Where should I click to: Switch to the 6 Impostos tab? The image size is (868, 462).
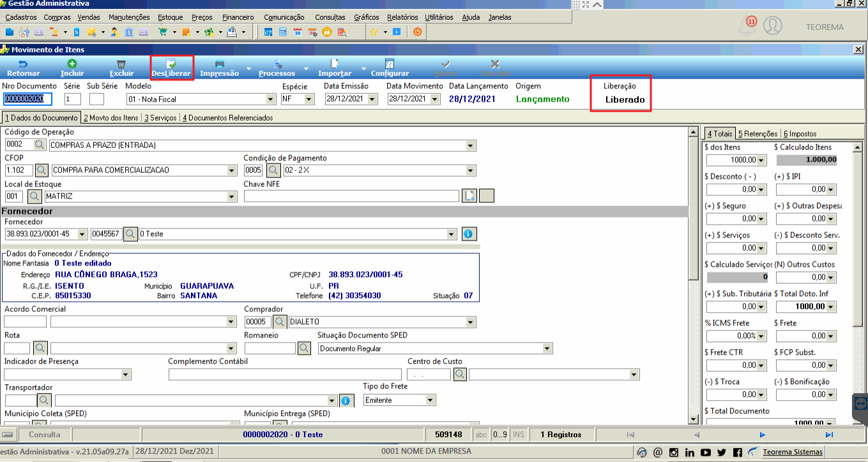(800, 133)
